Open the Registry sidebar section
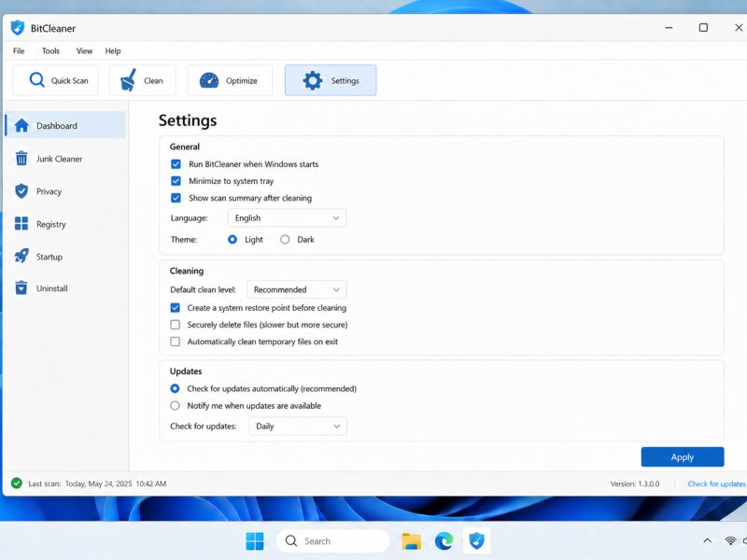The image size is (747, 560). pyautogui.click(x=65, y=224)
